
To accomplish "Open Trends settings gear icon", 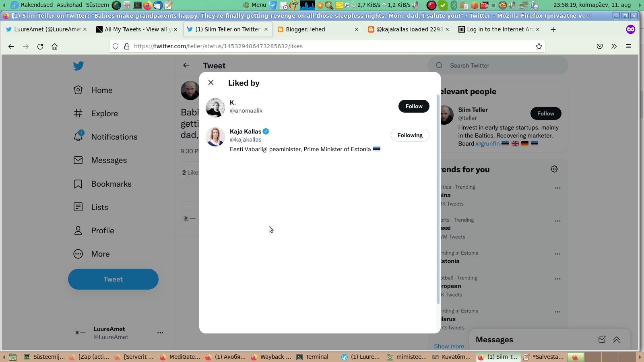I will (554, 169).
